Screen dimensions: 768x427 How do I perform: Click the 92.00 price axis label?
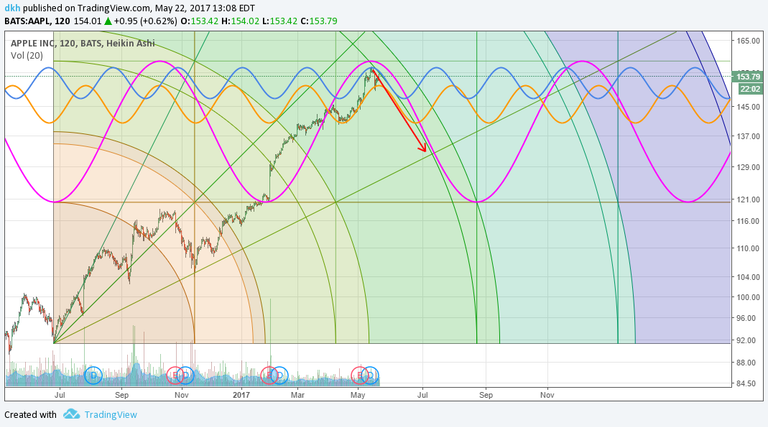coord(748,340)
